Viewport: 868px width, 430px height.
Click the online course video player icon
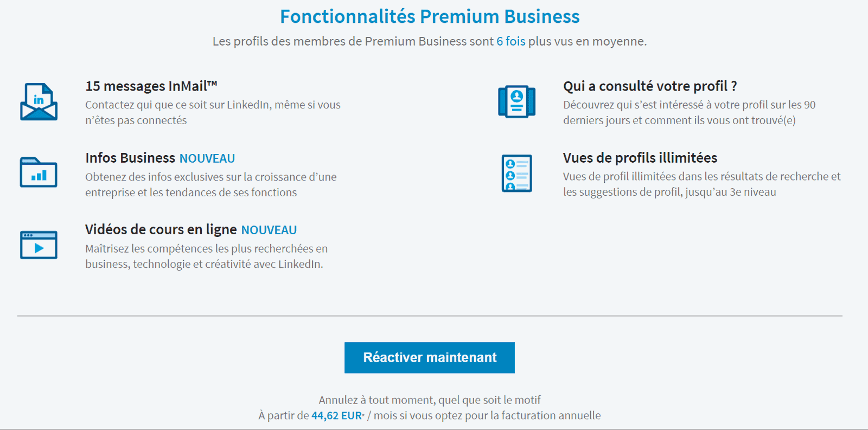39,245
